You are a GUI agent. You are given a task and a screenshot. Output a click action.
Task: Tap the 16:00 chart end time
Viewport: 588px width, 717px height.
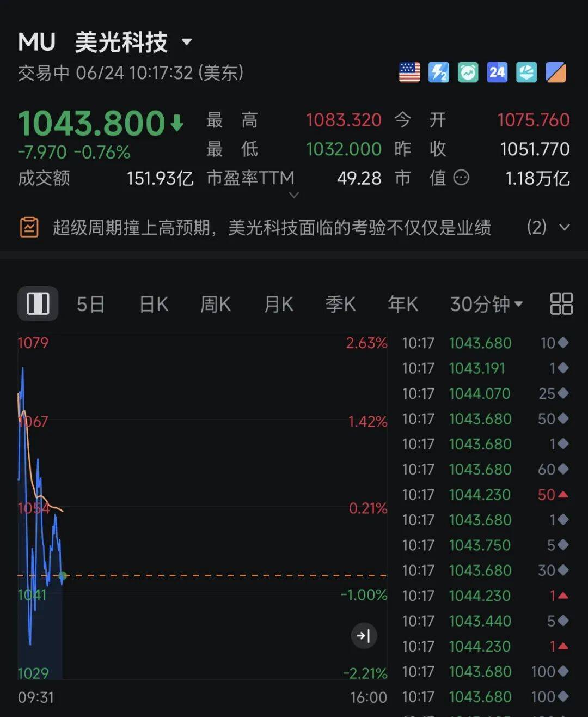tap(369, 697)
